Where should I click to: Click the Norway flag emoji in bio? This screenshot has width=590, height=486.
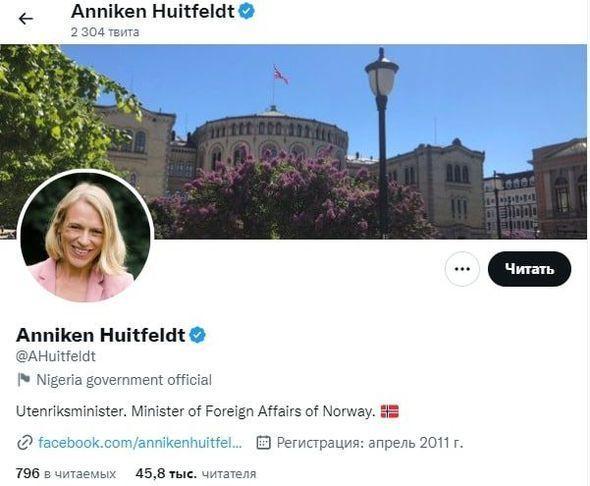[389, 411]
